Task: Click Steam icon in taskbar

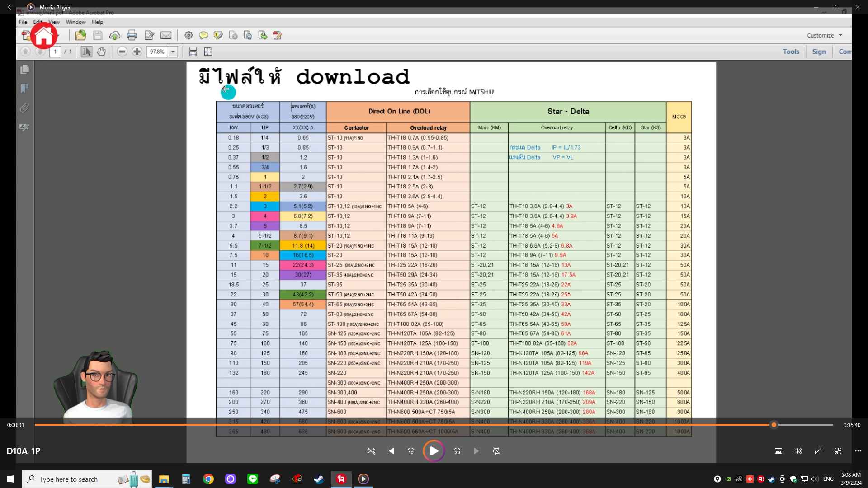Action: tap(319, 479)
